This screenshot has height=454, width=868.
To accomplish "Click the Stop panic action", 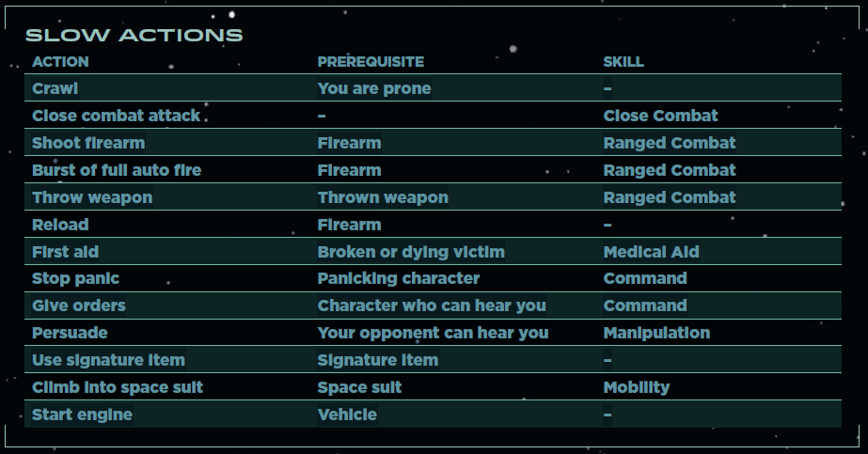I will pos(75,278).
